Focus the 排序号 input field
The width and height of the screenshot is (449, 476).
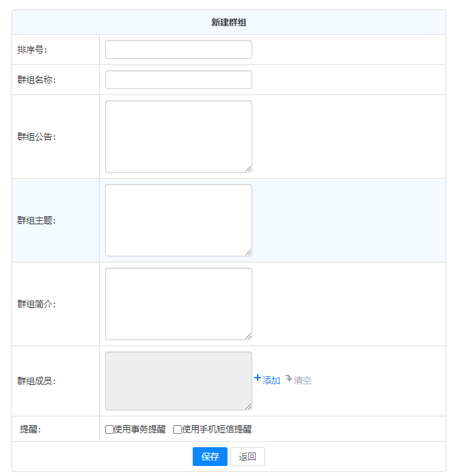tap(179, 50)
